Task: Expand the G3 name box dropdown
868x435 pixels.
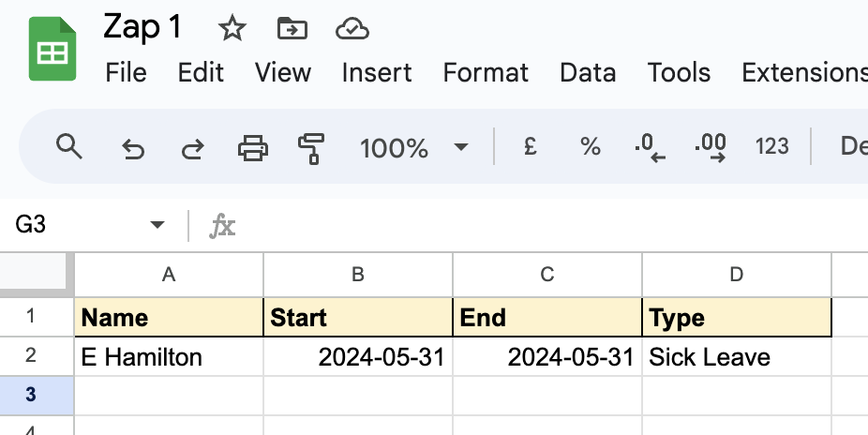Action: (157, 225)
